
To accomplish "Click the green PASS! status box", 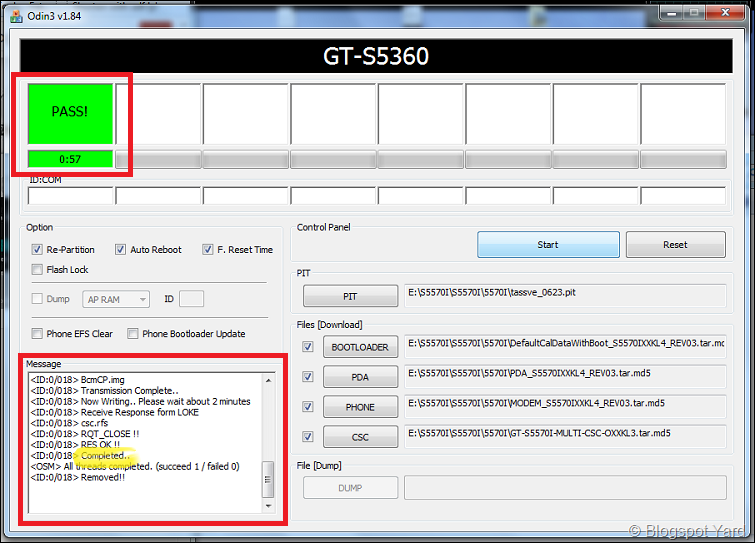I will pyautogui.click(x=70, y=114).
